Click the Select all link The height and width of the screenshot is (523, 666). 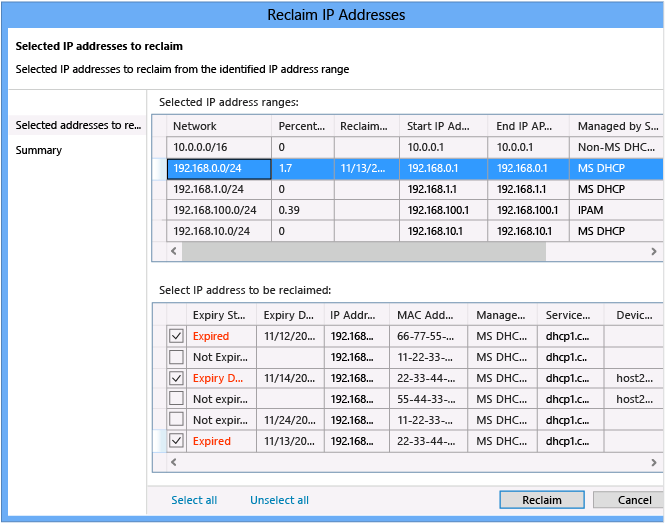(x=194, y=500)
